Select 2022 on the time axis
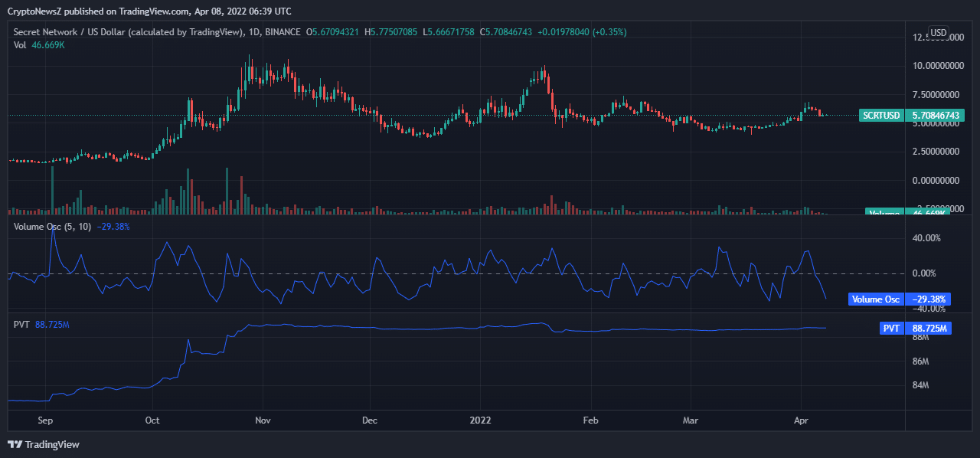Screen dimensions: 980x458 click(x=480, y=420)
